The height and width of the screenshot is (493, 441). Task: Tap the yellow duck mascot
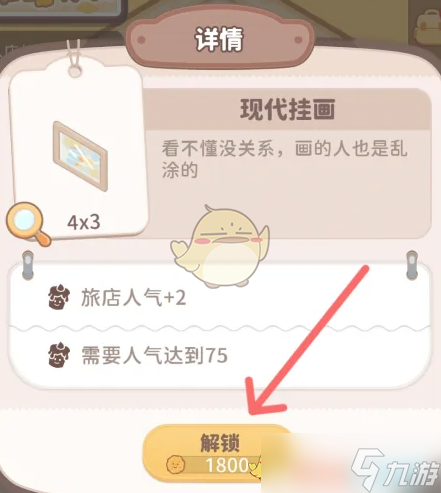(x=220, y=247)
